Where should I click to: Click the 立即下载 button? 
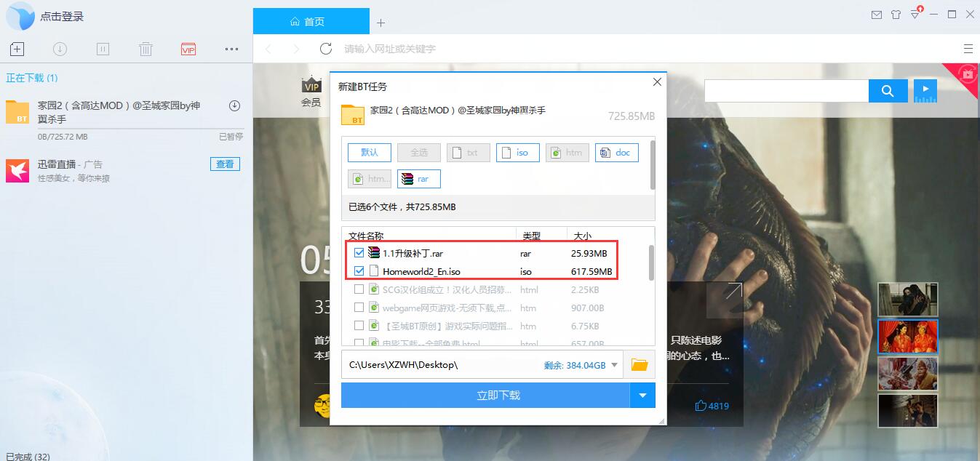(x=485, y=396)
